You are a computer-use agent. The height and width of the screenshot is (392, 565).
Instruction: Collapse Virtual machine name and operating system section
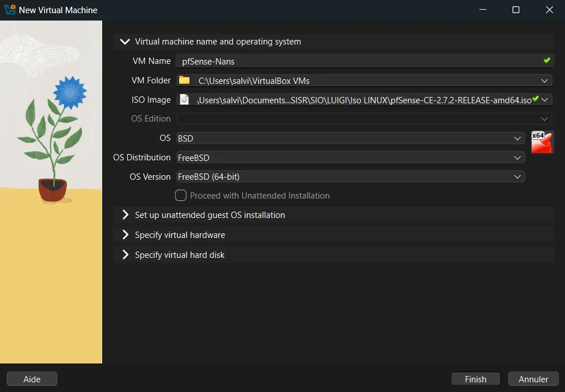click(125, 42)
